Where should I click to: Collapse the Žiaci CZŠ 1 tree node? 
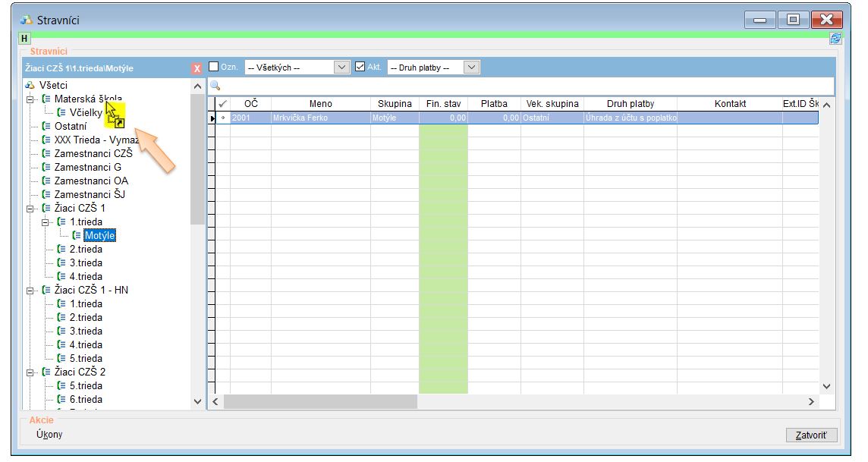click(x=31, y=209)
